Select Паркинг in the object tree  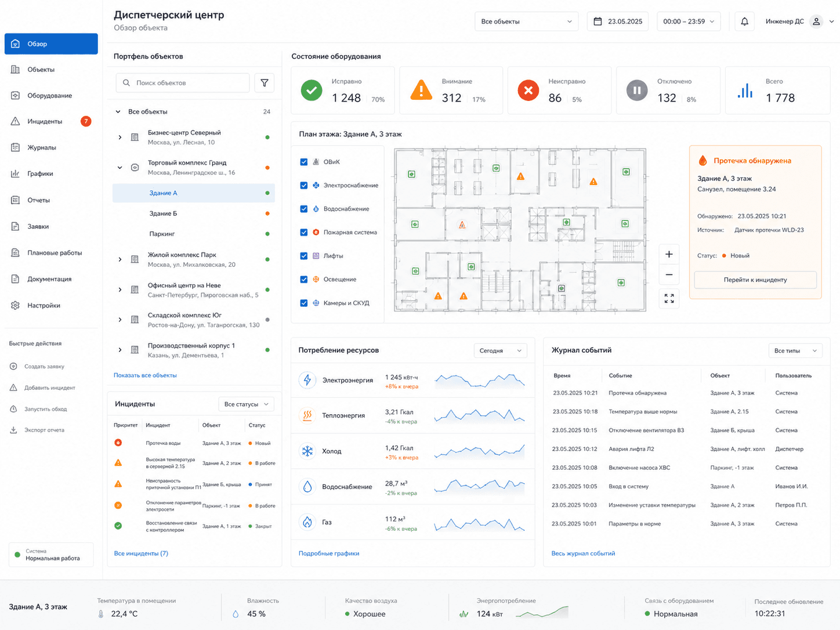point(194,234)
